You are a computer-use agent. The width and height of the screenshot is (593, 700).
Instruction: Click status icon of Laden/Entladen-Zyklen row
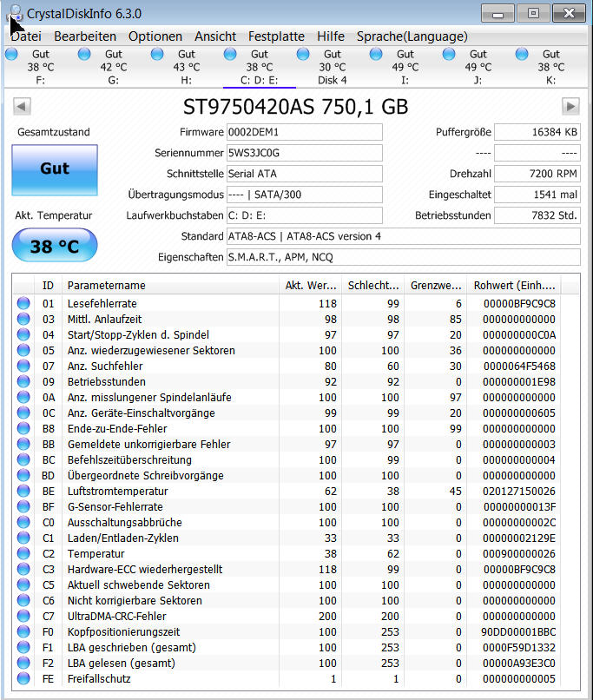(x=23, y=538)
